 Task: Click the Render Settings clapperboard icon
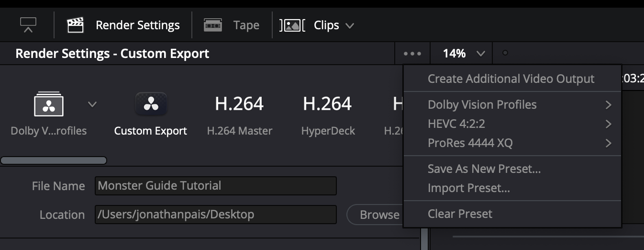[x=75, y=25]
